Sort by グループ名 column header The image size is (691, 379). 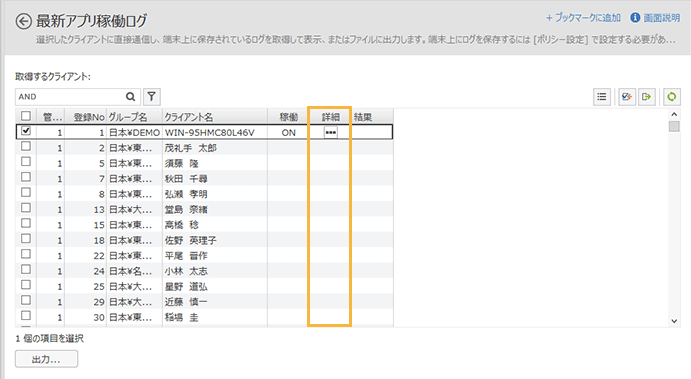tap(134, 117)
